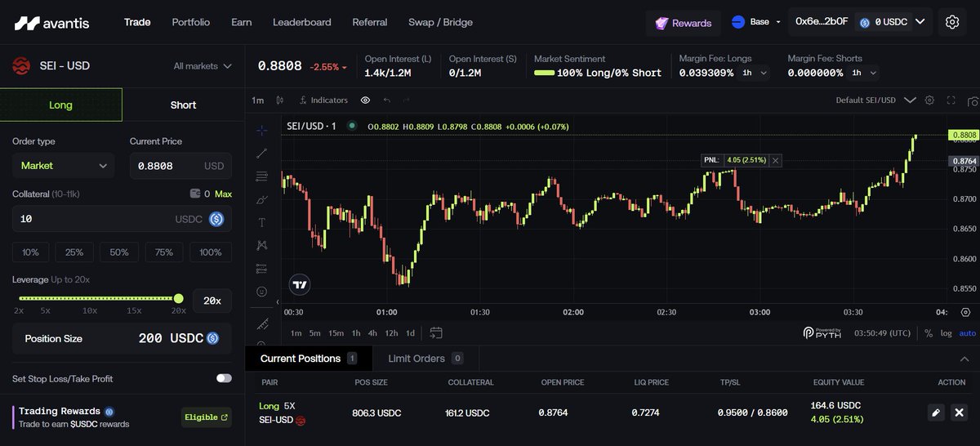Open the candlestick chart style selector
This screenshot has width=980, height=446.
click(x=280, y=100)
